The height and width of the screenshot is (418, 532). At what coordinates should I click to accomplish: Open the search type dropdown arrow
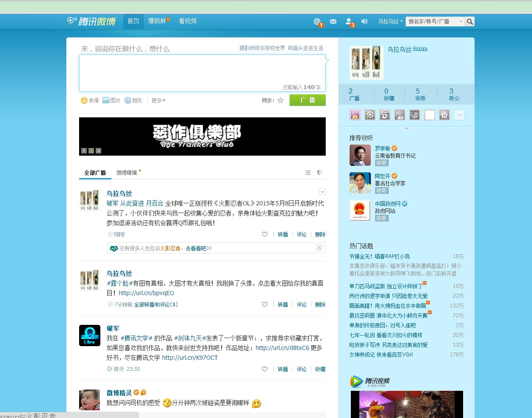(x=461, y=21)
